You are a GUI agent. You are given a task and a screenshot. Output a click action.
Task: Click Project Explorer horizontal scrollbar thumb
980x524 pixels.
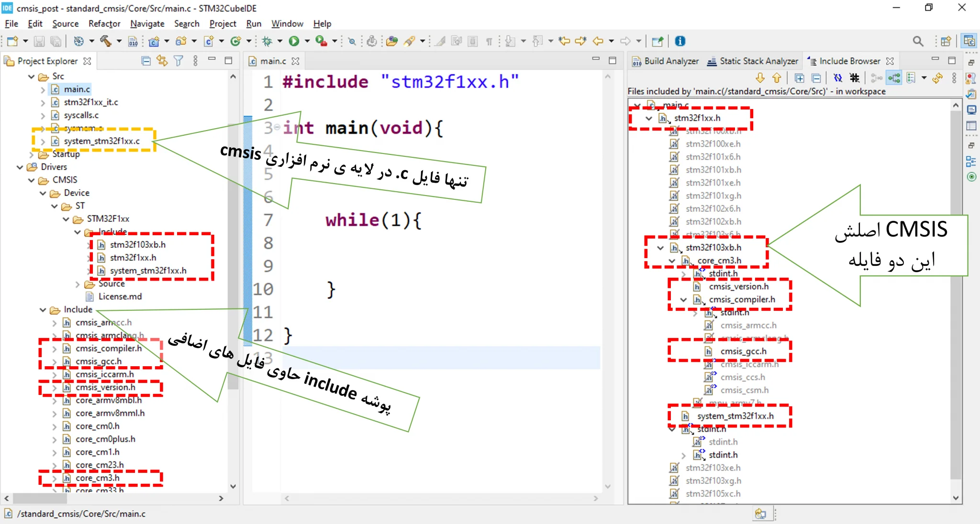coord(40,498)
